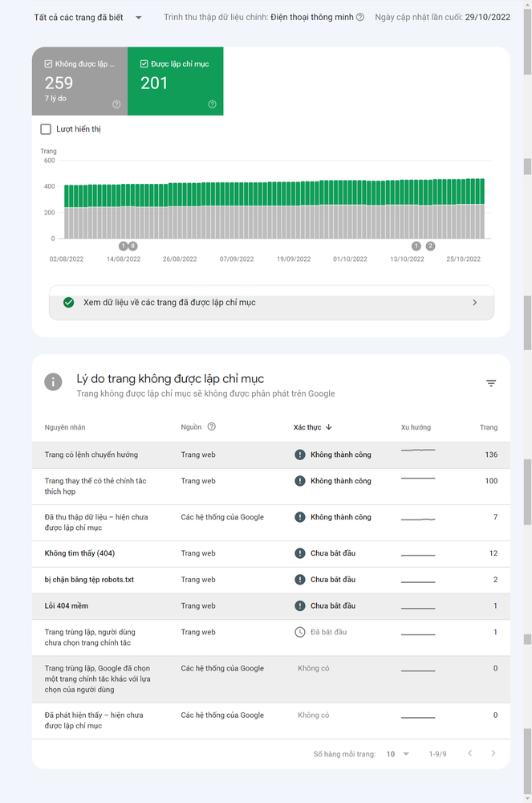Click 'Không có' in the 'Đã phát hiện thấy' row
532x803 pixels.
[x=314, y=715]
